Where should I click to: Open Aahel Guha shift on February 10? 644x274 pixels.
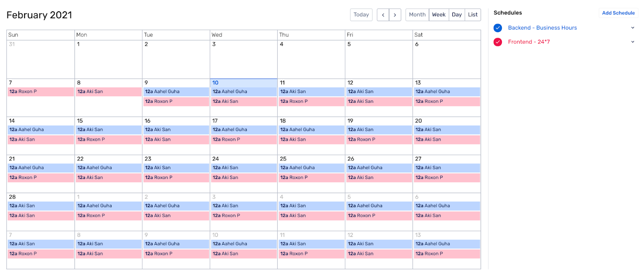pos(244,92)
